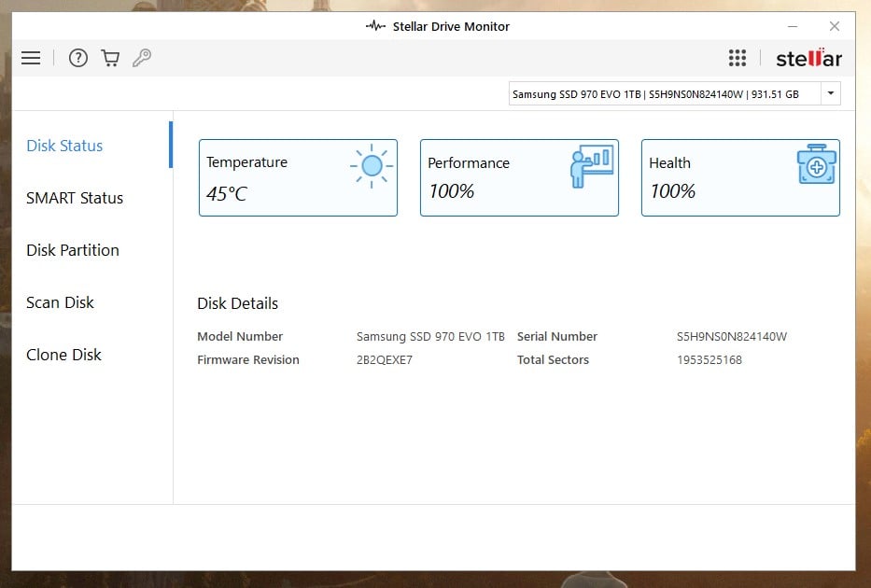Open the SMART Status section
Viewport: 871px width, 588px height.
[75, 198]
